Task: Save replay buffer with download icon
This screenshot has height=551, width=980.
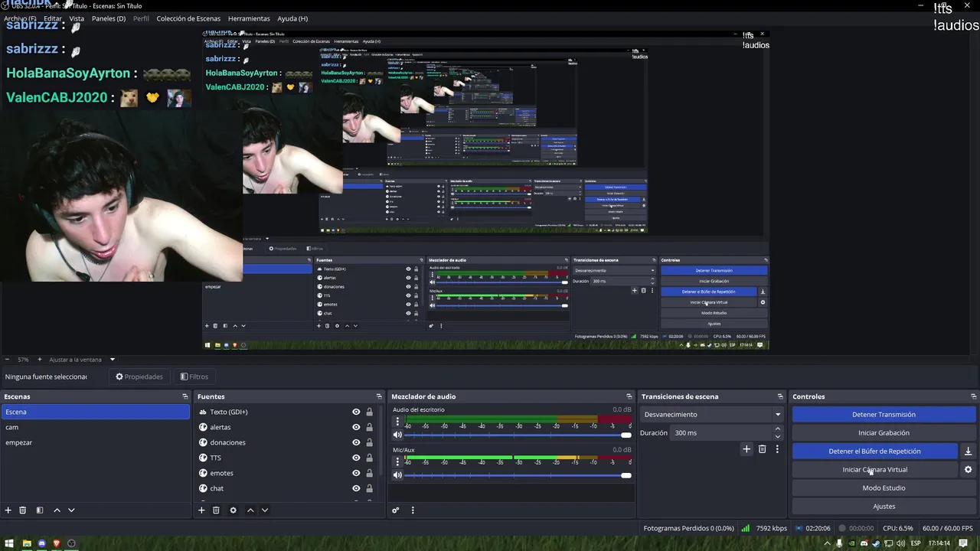Action: [x=968, y=452]
